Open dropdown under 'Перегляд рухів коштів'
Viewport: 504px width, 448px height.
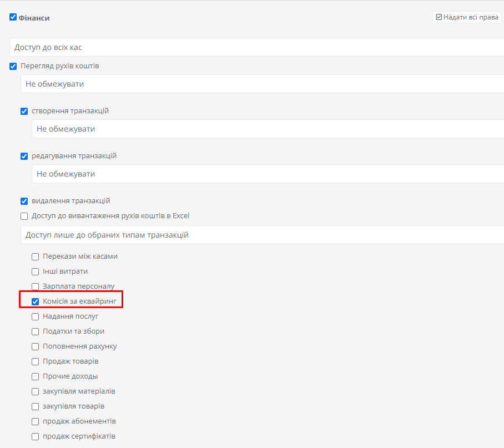262,84
